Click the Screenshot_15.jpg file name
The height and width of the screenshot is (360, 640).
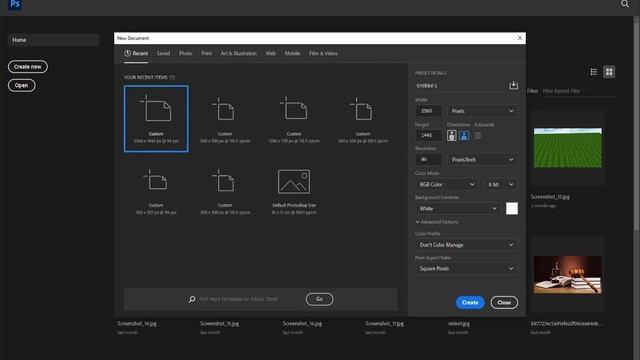(220, 323)
